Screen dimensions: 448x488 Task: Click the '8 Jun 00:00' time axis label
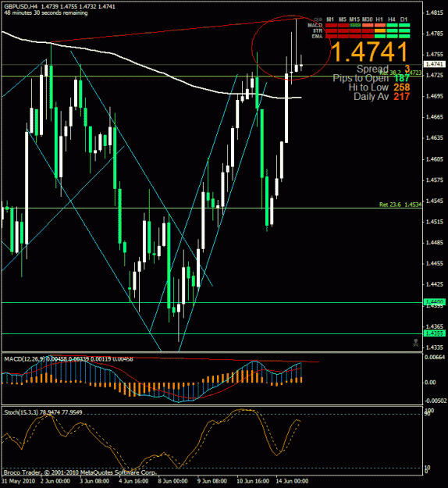(172, 481)
